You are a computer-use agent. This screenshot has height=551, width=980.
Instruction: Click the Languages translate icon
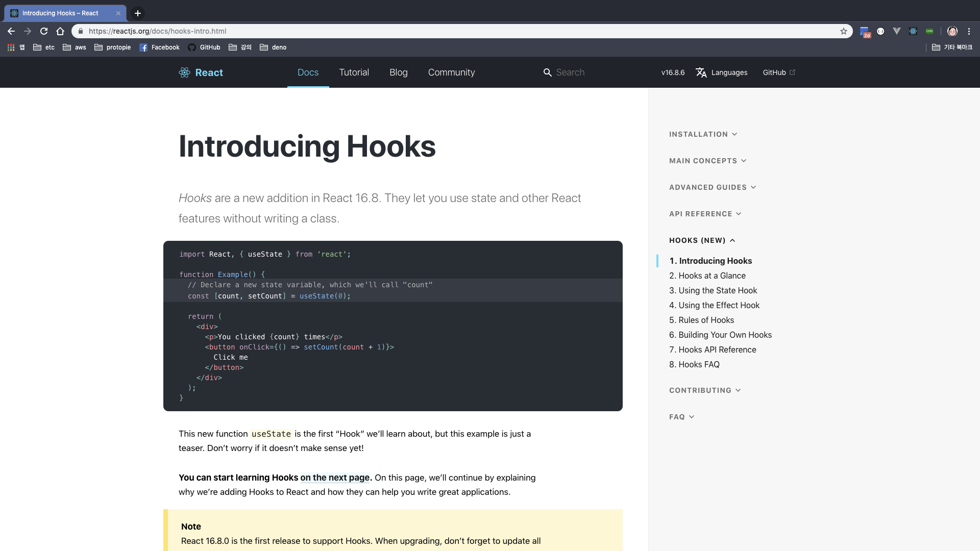coord(701,72)
